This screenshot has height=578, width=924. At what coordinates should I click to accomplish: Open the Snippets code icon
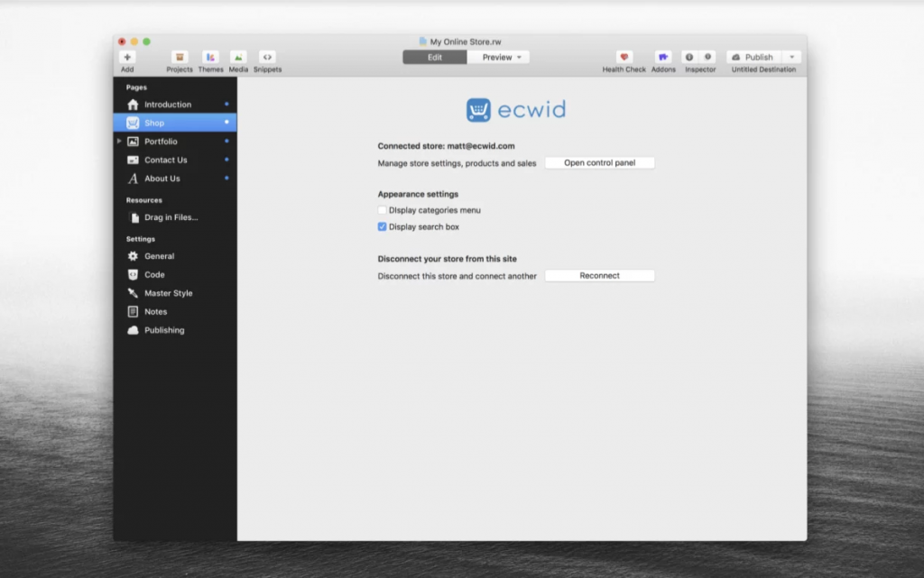point(267,57)
